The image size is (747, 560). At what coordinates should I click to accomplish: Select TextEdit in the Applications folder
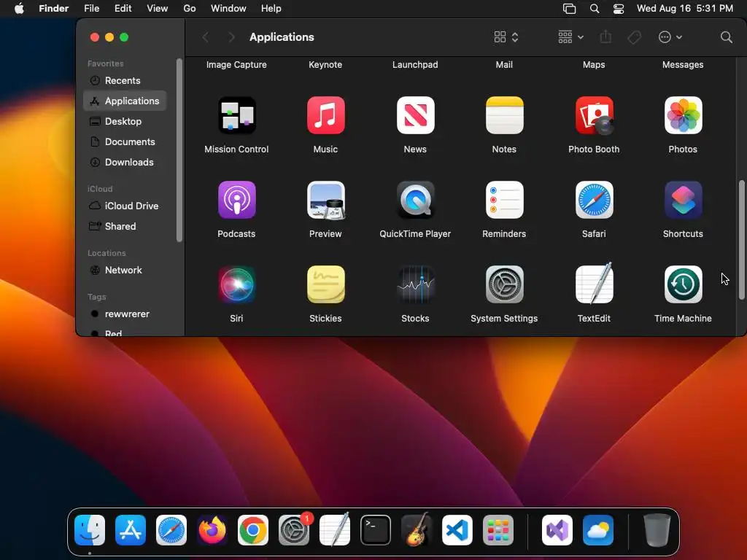point(594,284)
